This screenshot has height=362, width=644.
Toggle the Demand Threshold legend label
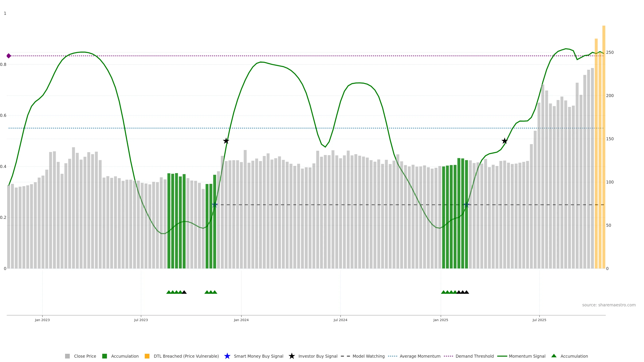click(x=474, y=356)
